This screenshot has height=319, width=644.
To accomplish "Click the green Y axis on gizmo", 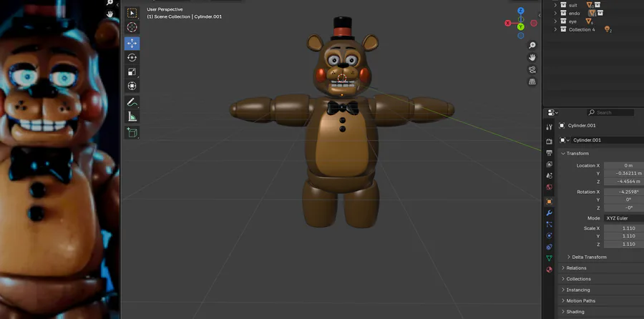I will 521,26.
